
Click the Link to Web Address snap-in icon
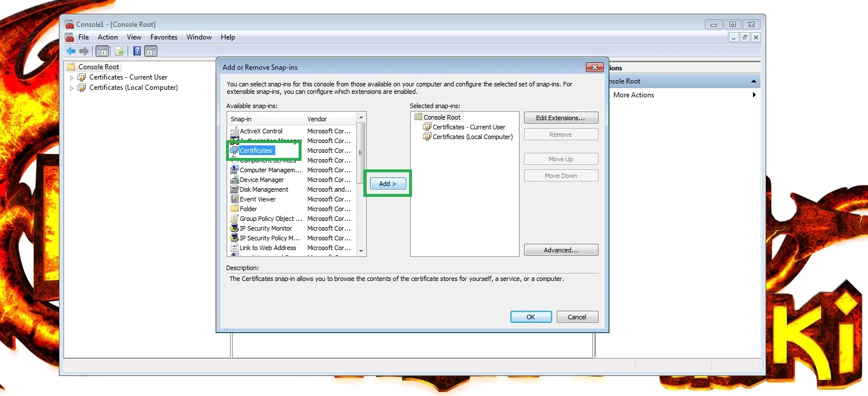point(235,248)
